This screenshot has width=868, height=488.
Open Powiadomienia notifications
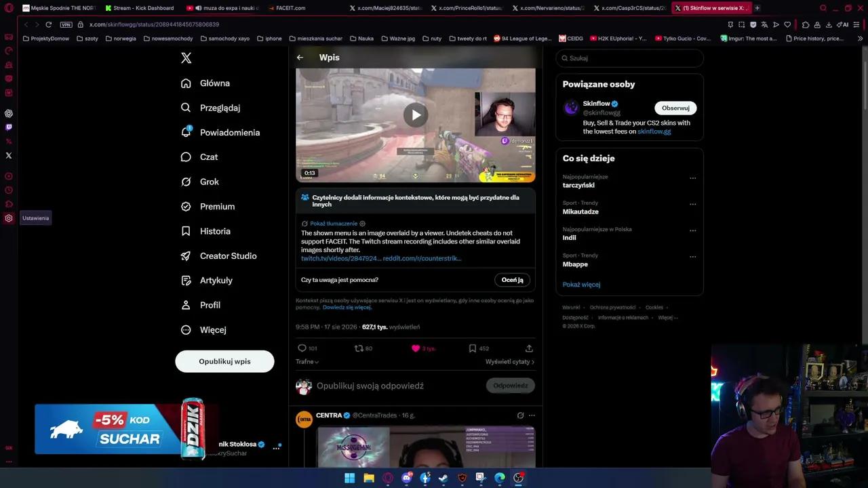[x=220, y=132]
